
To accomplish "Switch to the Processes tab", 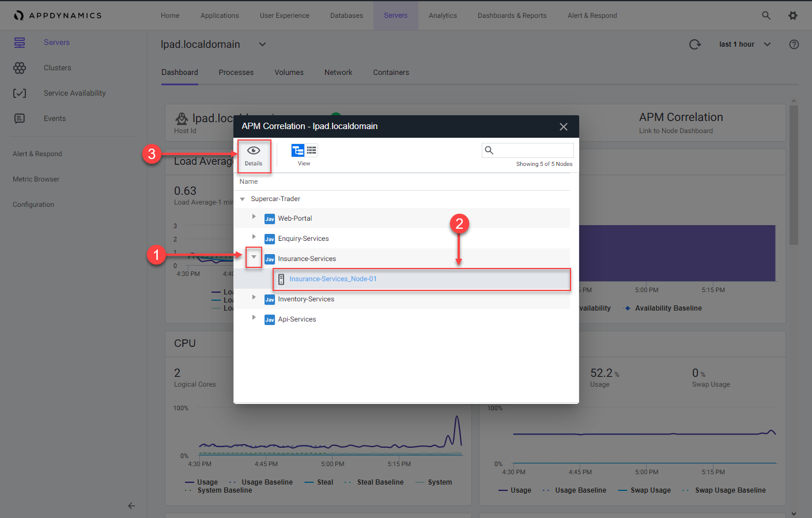I will pos(236,73).
